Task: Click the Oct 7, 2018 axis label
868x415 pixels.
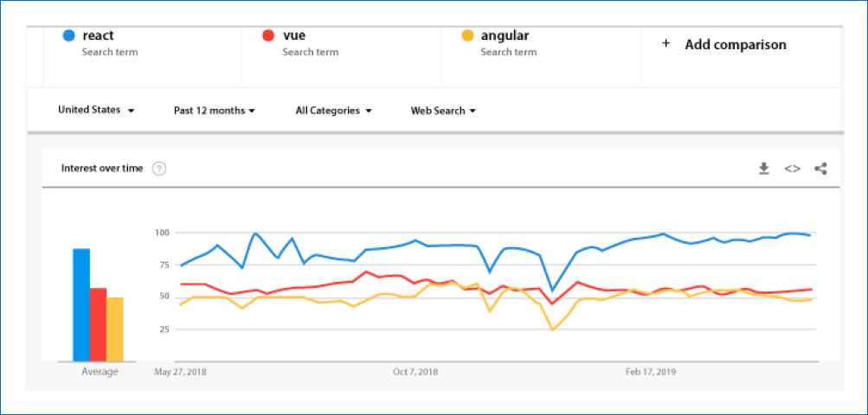Action: (415, 372)
